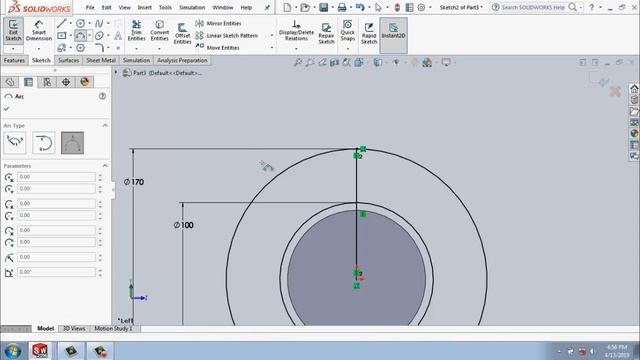The height and width of the screenshot is (360, 640).
Task: Click the Rebuild traffic light icon
Action: pyautogui.click(x=397, y=7)
